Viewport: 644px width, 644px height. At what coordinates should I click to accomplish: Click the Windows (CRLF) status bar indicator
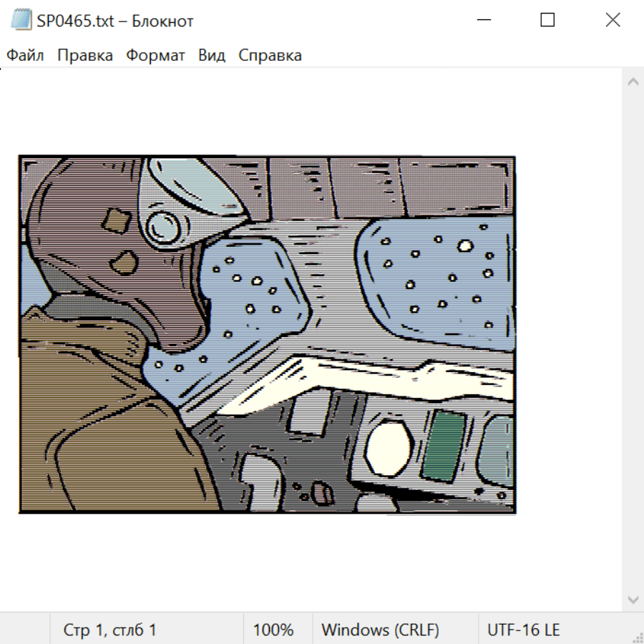click(380, 630)
